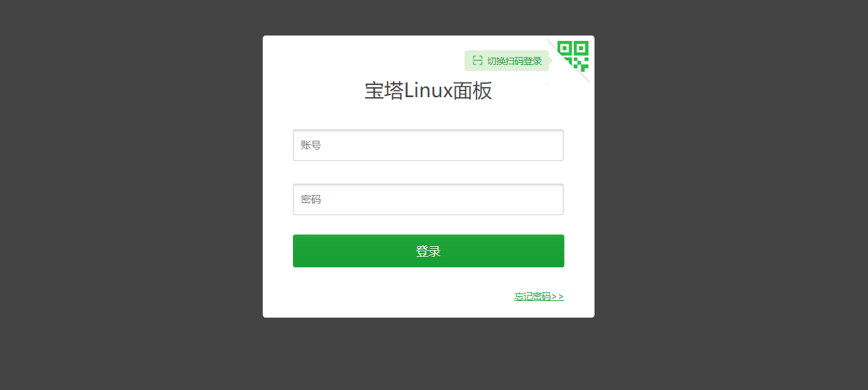
Task: Focus the 账号 account input field
Action: coord(428,145)
